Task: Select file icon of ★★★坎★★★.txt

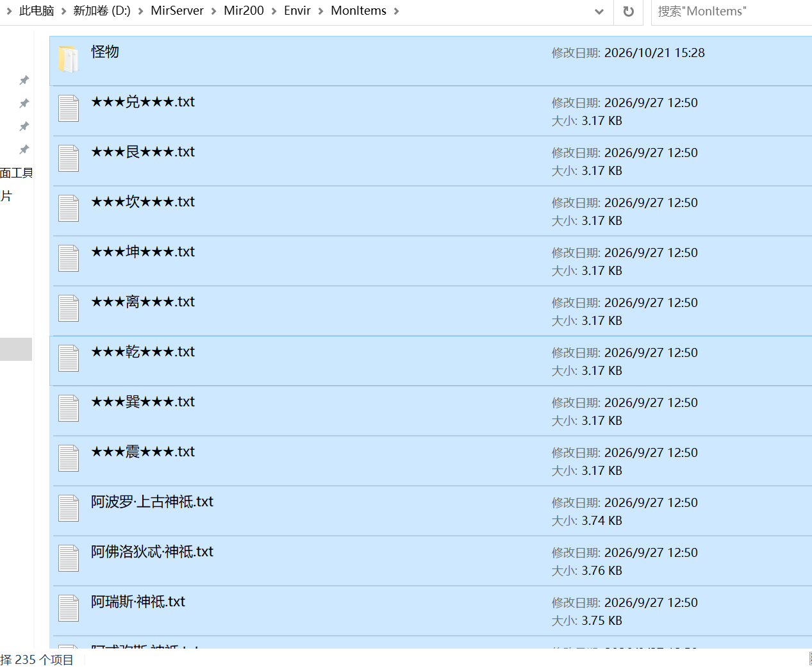Action: coord(69,209)
